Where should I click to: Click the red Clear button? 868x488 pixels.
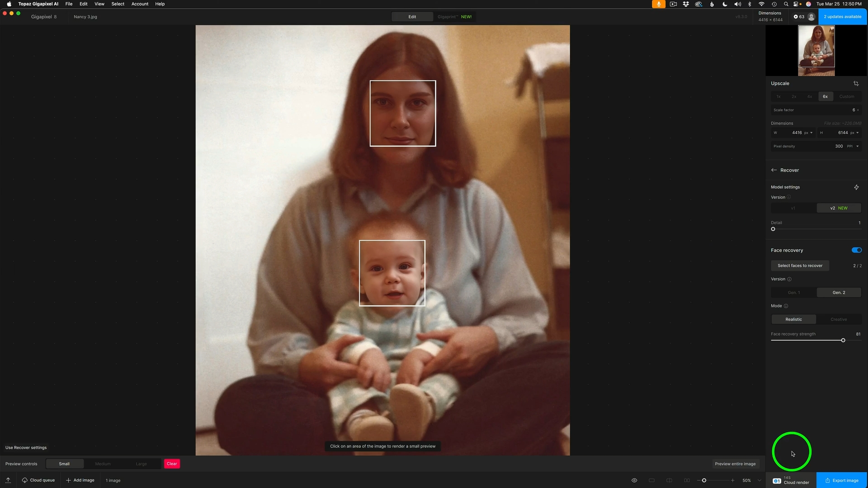172,464
